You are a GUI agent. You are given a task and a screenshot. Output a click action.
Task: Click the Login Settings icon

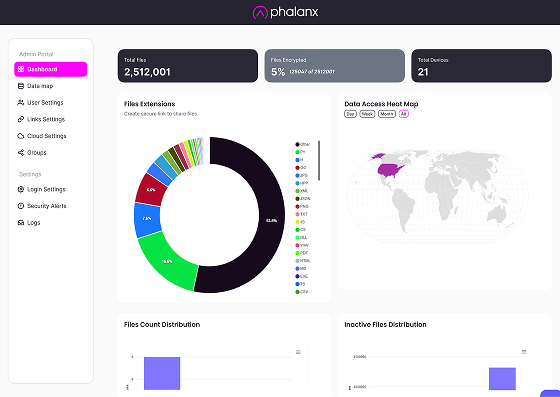pos(21,189)
